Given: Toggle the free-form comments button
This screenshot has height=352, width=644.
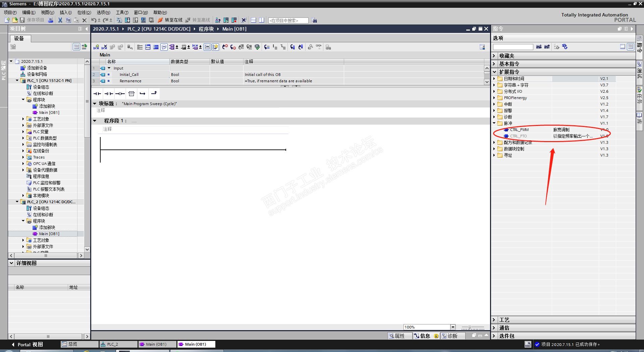Looking at the screenshot, I should click(x=164, y=47).
